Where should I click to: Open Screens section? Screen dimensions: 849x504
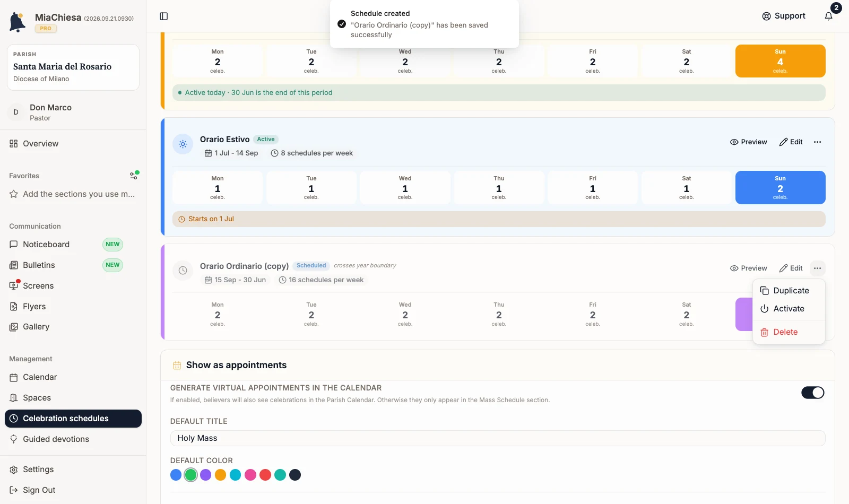pyautogui.click(x=73, y=286)
